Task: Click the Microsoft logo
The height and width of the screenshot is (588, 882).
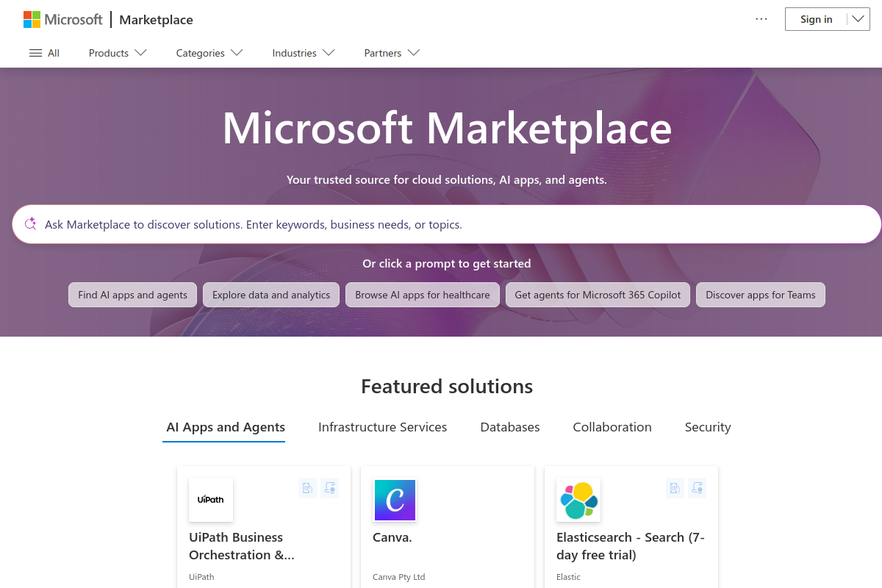Action: pyautogui.click(x=63, y=19)
